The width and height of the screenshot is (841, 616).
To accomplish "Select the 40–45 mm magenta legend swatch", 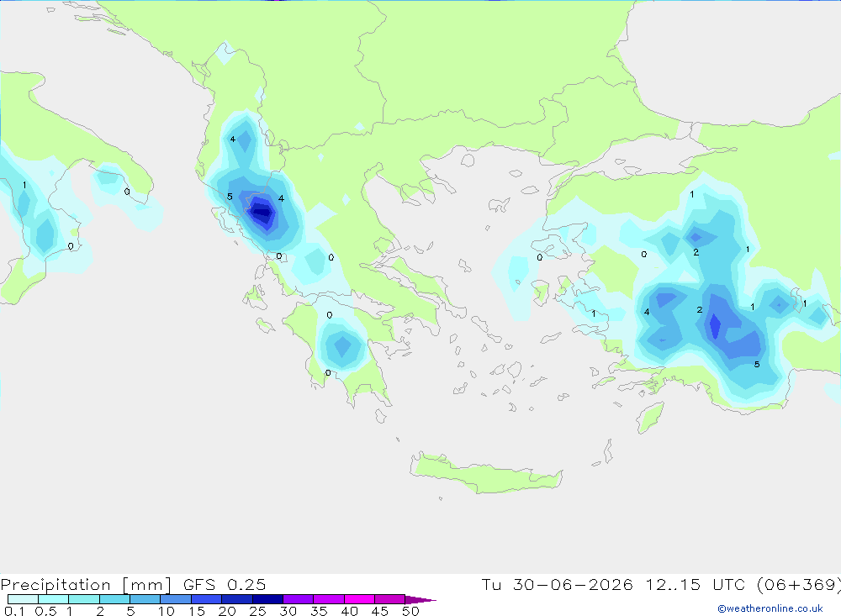I will pos(359,599).
